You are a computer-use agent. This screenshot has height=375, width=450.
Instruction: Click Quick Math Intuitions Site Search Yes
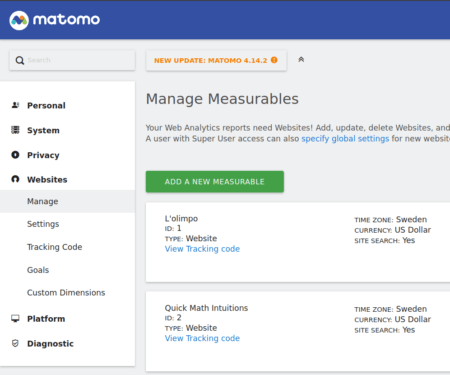pyautogui.click(x=409, y=330)
